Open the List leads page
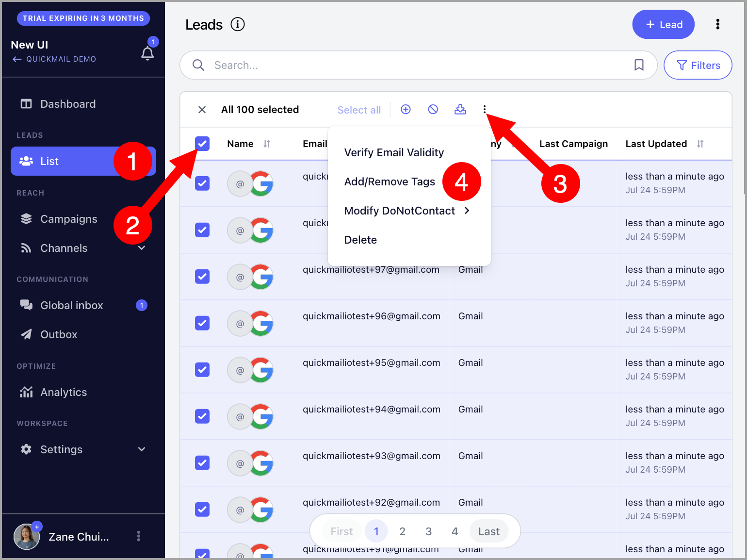Viewport: 747px width, 560px height. pos(83,161)
